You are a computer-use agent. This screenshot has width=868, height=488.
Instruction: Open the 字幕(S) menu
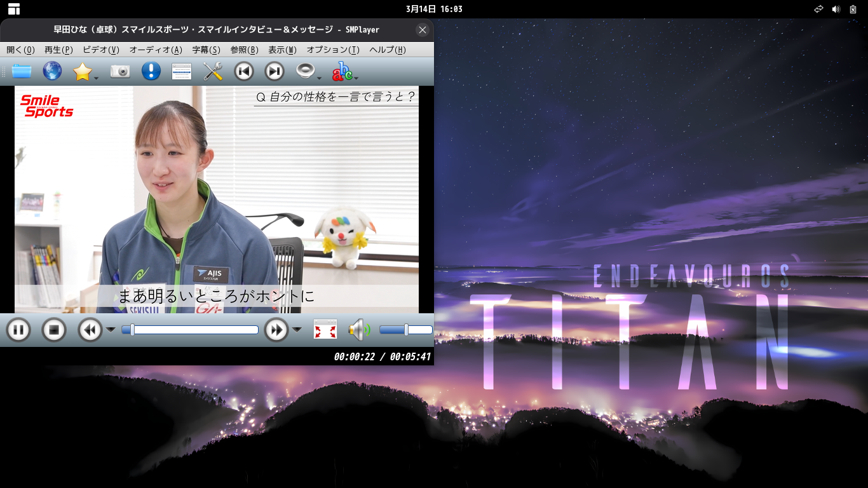click(207, 50)
